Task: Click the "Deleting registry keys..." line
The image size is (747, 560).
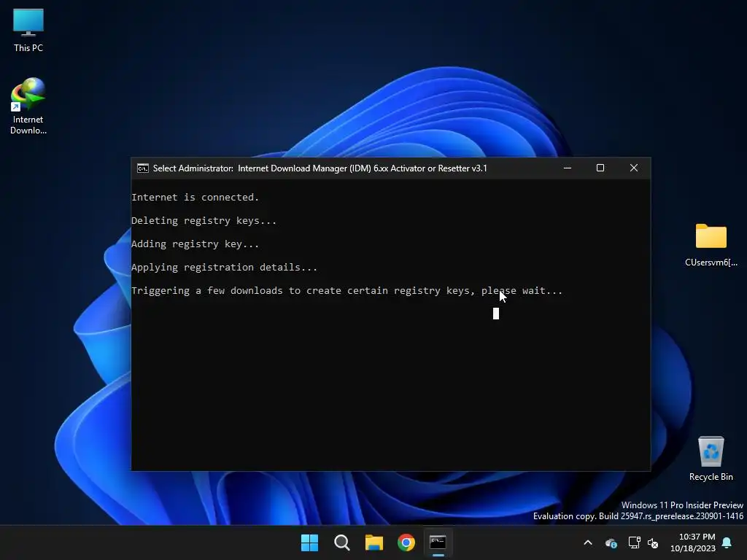Action: 204,220
